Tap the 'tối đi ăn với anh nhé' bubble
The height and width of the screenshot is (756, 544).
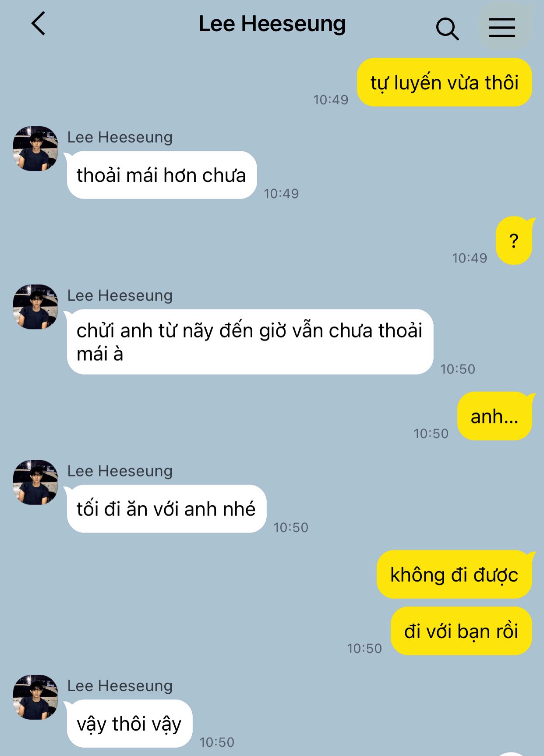[x=166, y=509]
